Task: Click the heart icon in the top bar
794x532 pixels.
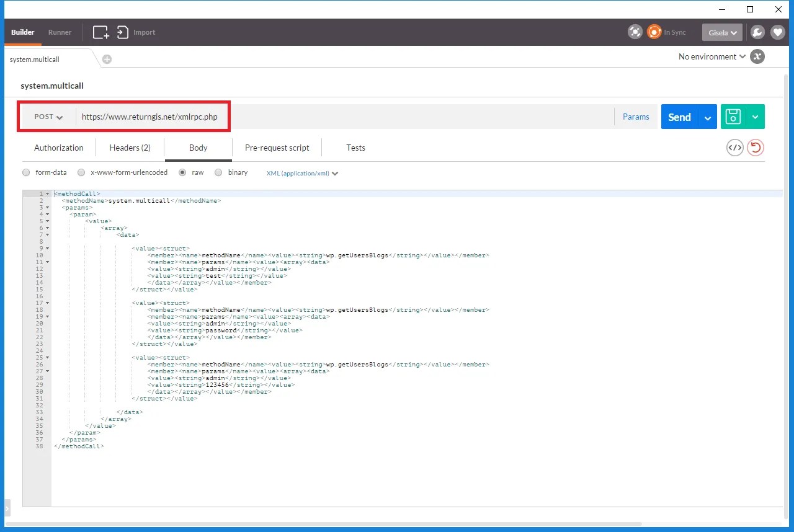Action: coord(778,32)
